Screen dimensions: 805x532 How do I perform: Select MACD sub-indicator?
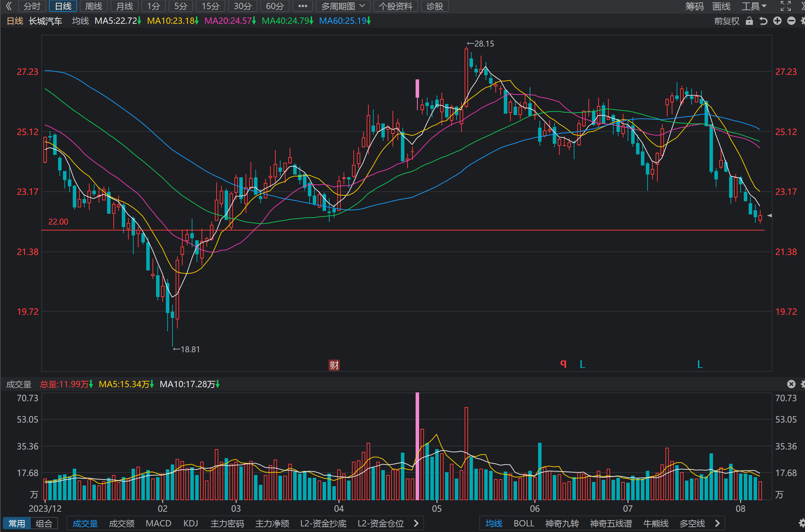coord(158,523)
